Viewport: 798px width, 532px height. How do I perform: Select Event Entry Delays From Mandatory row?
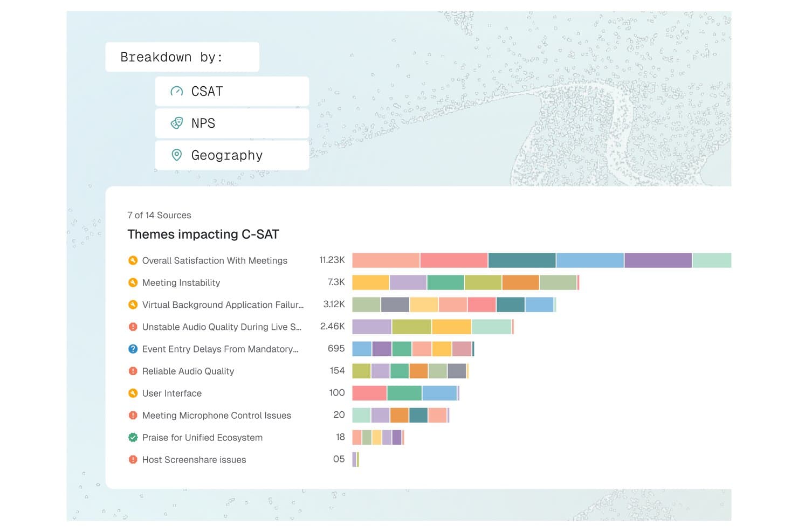click(220, 349)
